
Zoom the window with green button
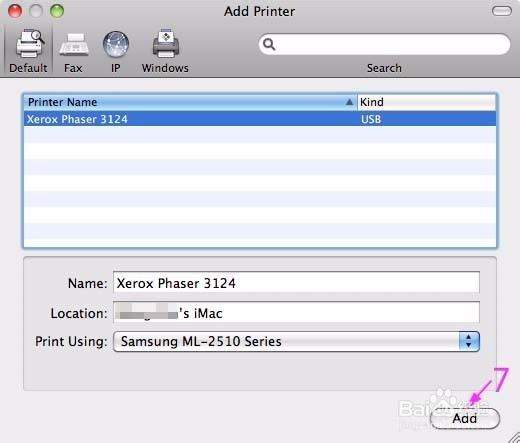[57, 11]
